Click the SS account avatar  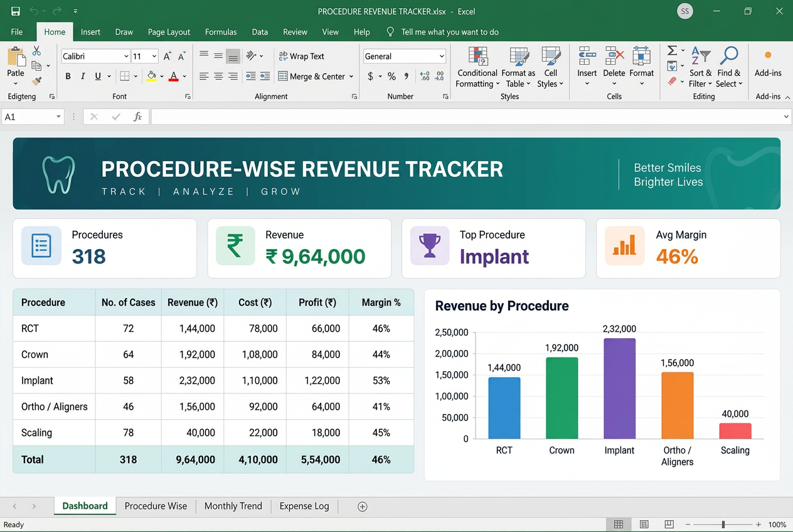pos(685,11)
